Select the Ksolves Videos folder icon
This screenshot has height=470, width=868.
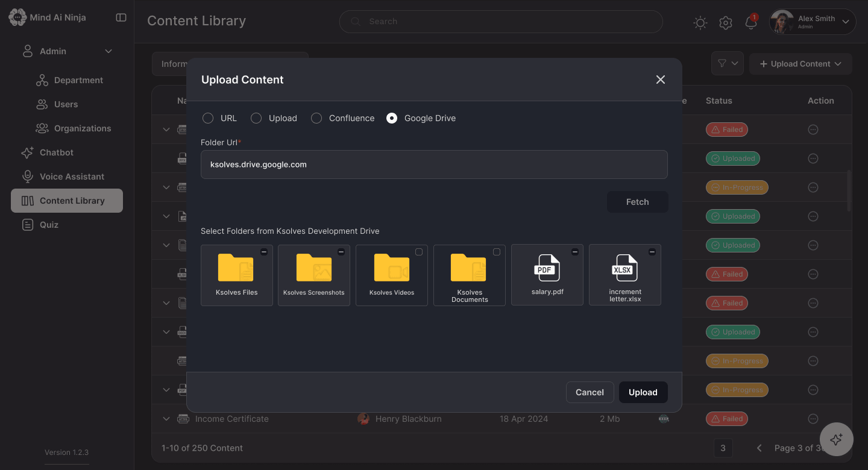pos(392,268)
